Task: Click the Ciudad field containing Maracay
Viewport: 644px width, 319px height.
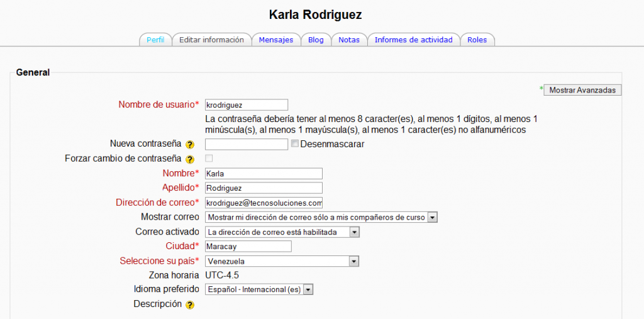Action: coord(248,247)
